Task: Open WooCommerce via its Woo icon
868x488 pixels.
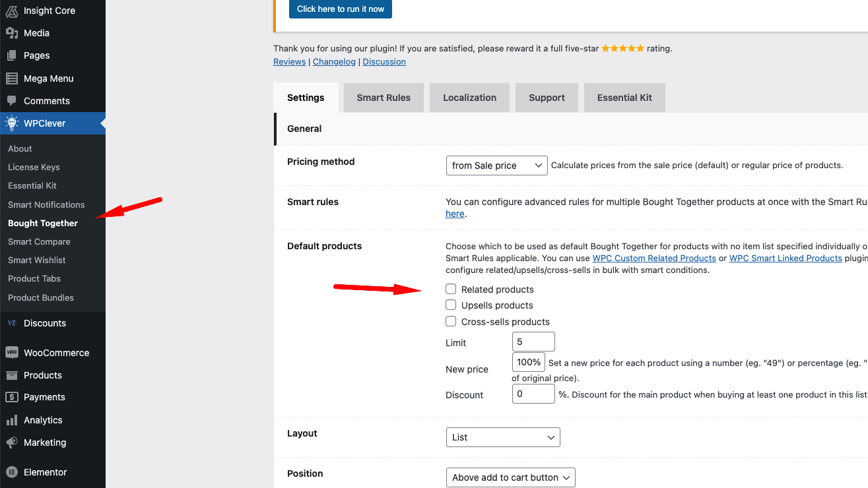Action: point(12,353)
